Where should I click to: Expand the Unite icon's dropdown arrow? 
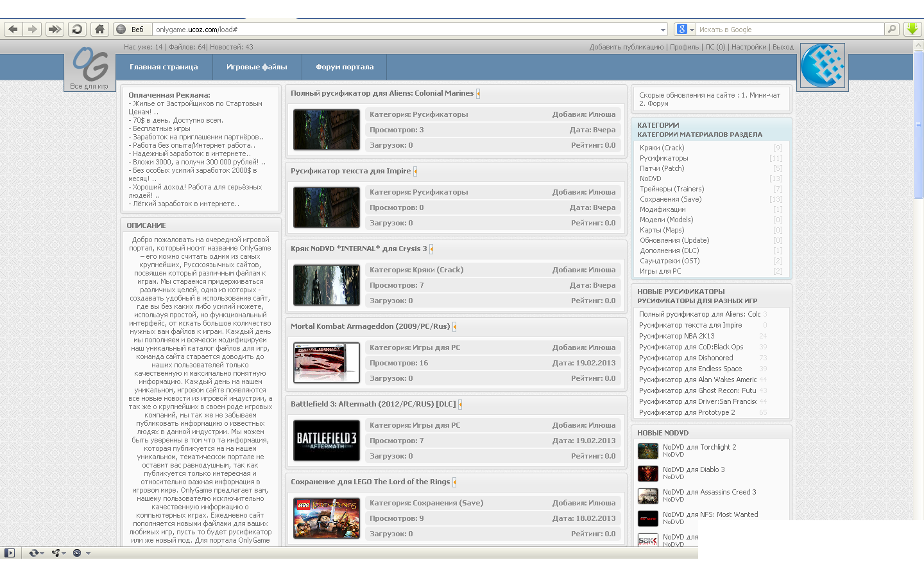coord(64,553)
